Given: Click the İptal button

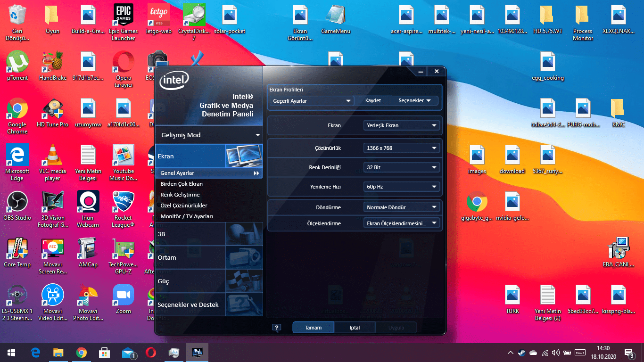Looking at the screenshot, I should pos(355,328).
